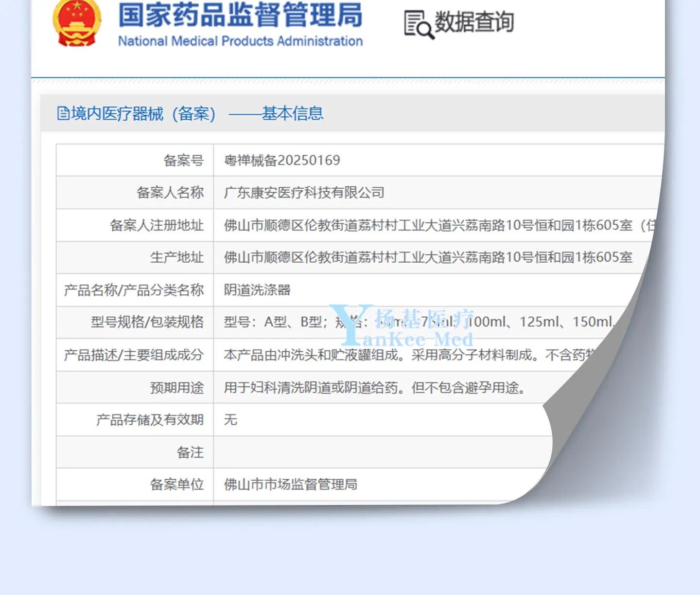Screen dimensions: 700x595
Task: Open the 数据查询 label
Action: [474, 22]
